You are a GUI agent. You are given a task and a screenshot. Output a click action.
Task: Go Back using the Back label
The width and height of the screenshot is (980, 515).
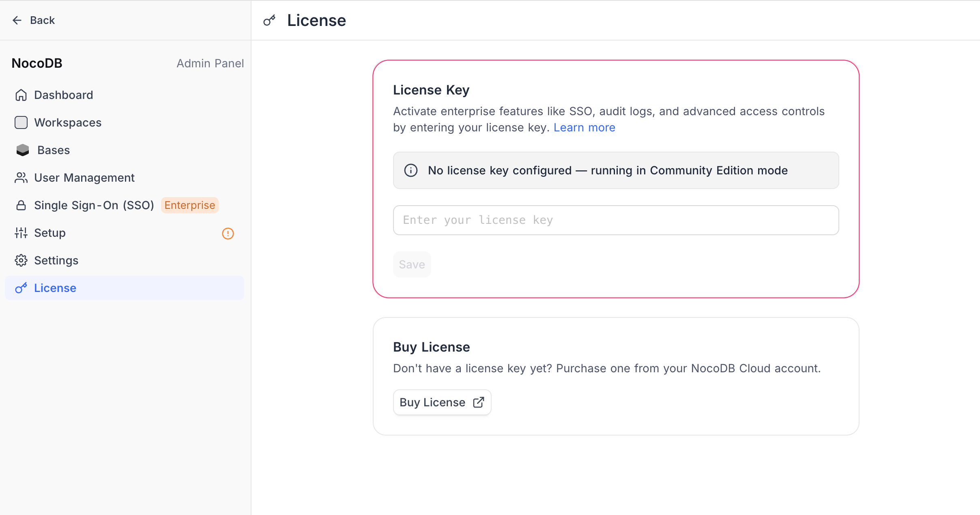point(42,20)
